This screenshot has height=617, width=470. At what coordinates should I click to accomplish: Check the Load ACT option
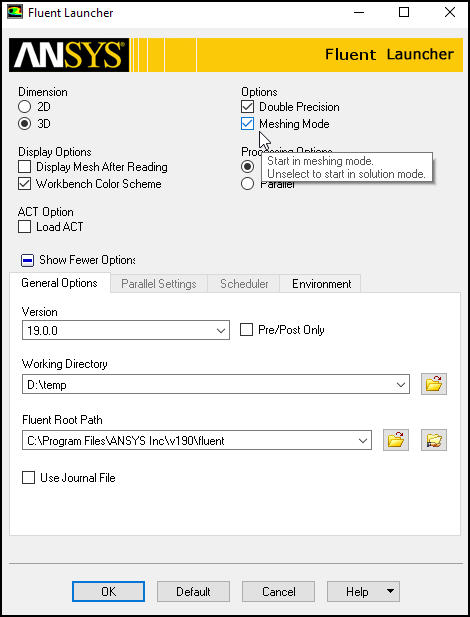click(x=24, y=227)
